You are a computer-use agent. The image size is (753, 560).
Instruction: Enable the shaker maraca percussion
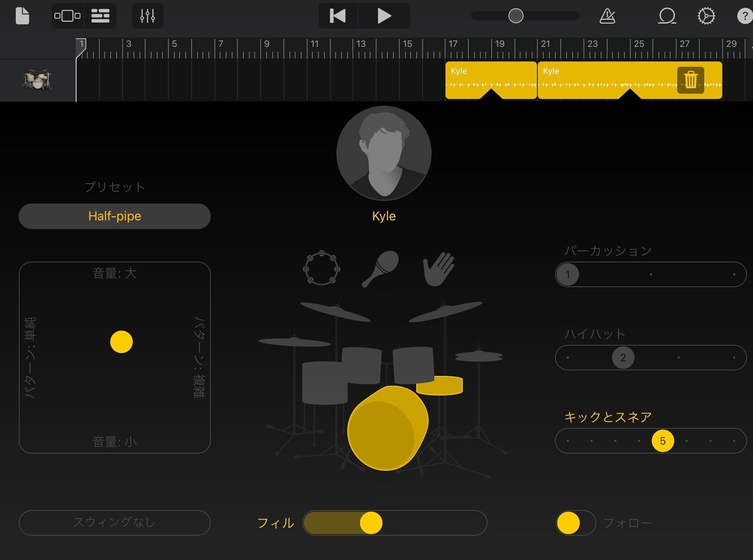380,268
